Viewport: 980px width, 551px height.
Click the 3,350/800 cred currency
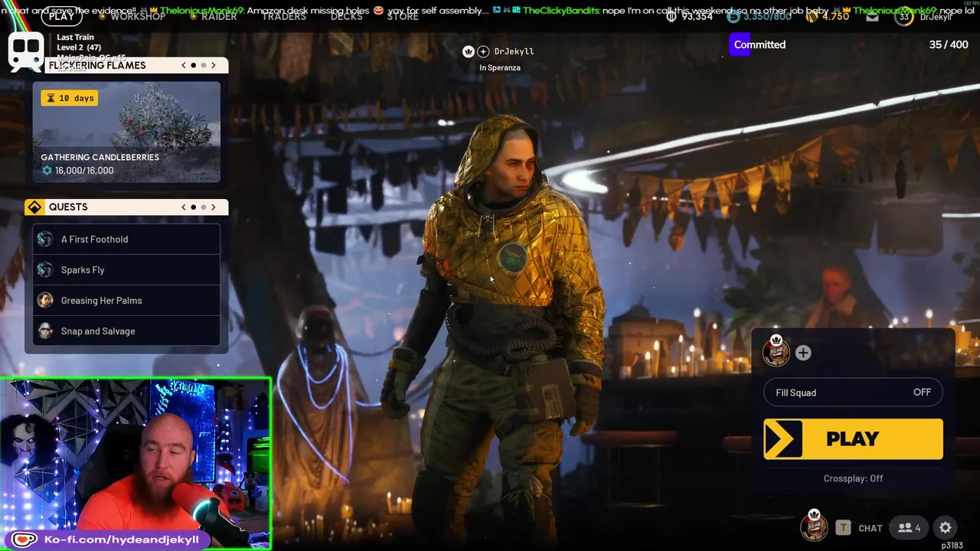pos(759,16)
